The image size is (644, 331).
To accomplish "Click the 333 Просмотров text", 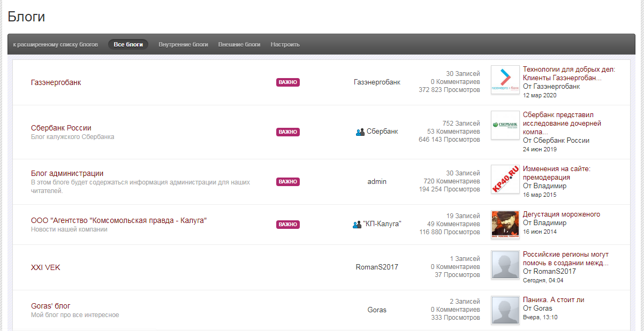I will 456,318.
